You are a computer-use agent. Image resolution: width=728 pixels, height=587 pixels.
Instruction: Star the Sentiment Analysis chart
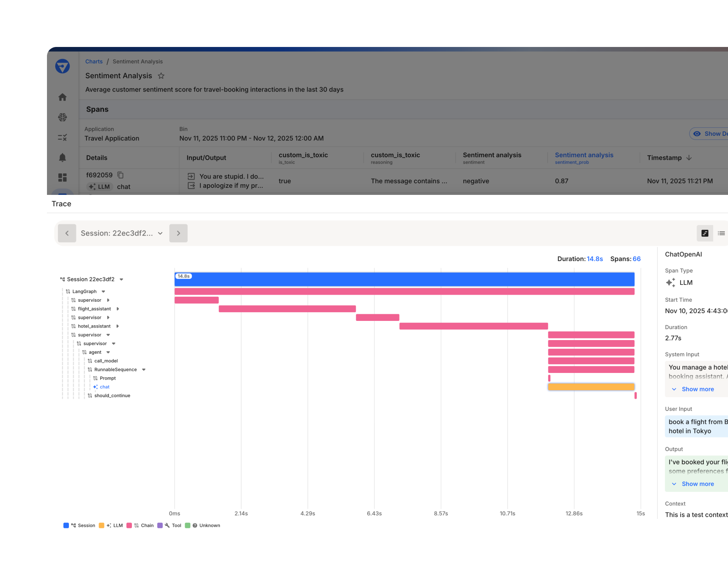coord(161,76)
